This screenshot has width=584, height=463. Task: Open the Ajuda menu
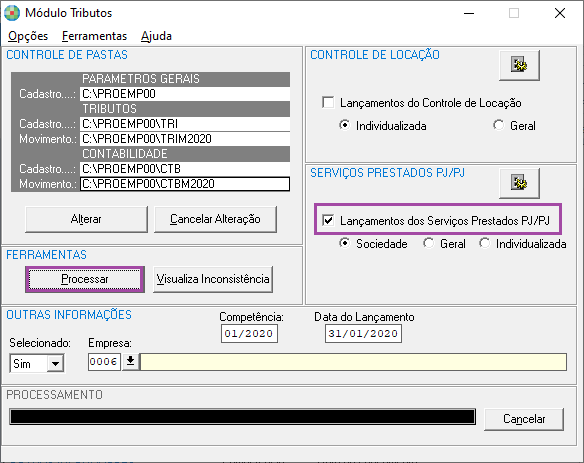[x=156, y=36]
